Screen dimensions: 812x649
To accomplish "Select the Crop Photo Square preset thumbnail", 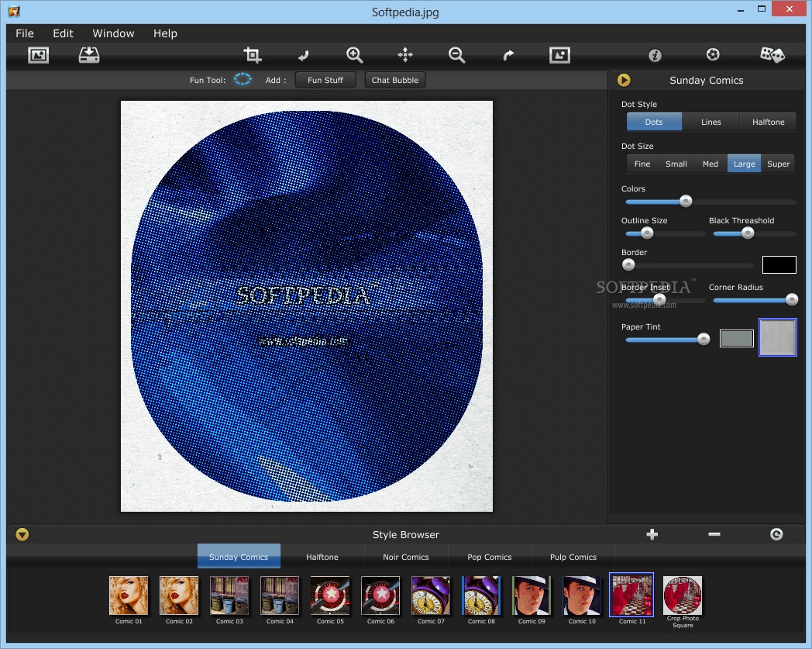I will coord(683,595).
